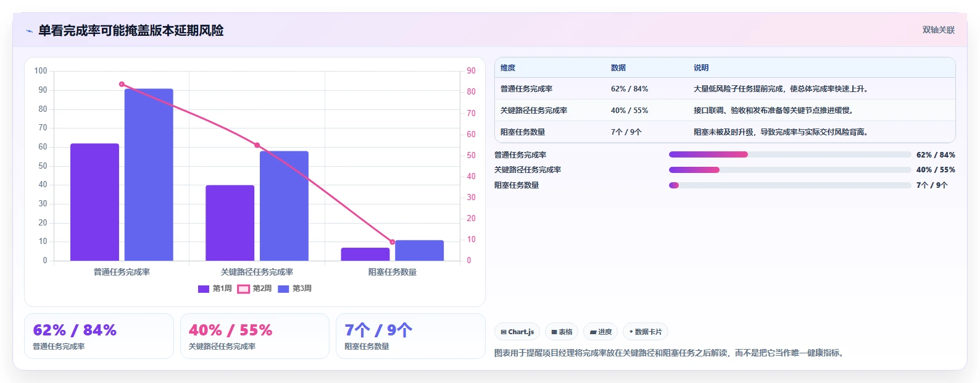
Task: Click the 数据 table column header
Action: (618, 68)
